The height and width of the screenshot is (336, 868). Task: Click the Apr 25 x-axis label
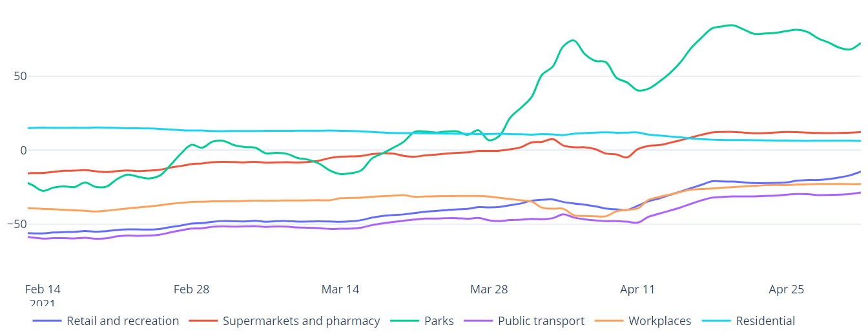[787, 289]
